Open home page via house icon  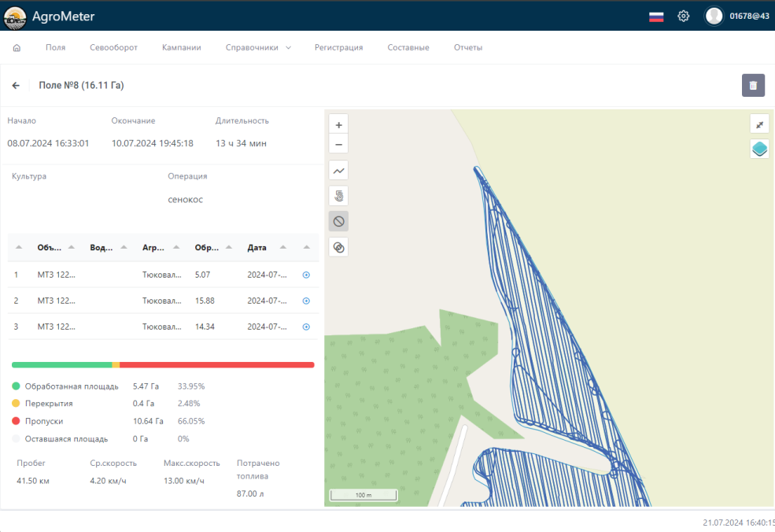coord(17,47)
